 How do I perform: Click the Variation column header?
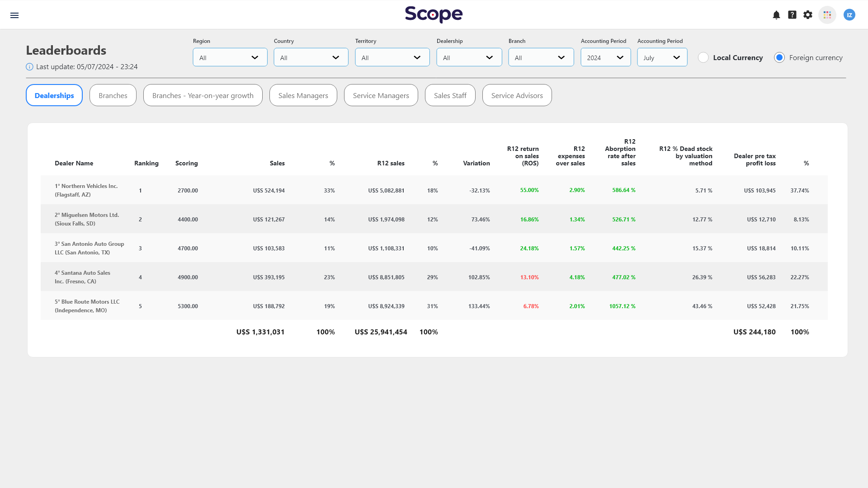pyautogui.click(x=476, y=163)
